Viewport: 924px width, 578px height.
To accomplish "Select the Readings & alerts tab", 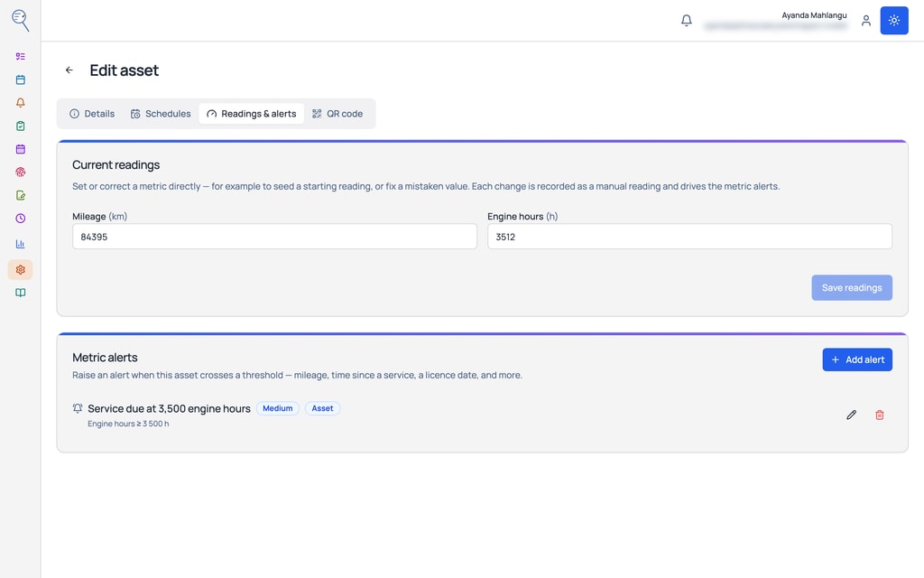I will tap(252, 114).
